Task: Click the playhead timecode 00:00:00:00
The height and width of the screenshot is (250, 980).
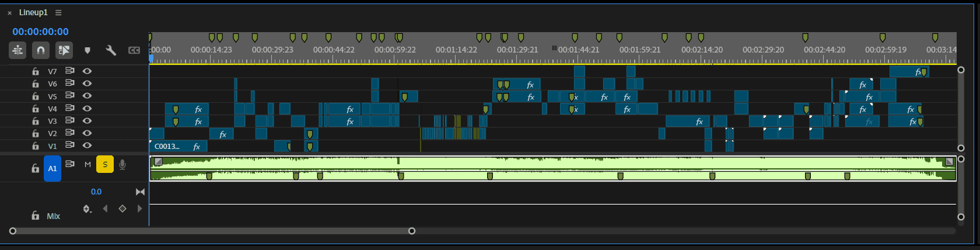Action: tap(40, 32)
